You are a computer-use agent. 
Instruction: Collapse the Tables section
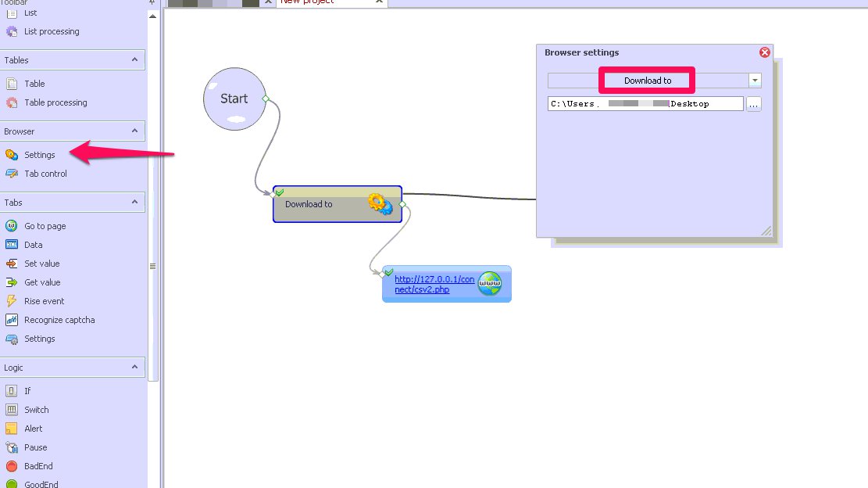[134, 59]
